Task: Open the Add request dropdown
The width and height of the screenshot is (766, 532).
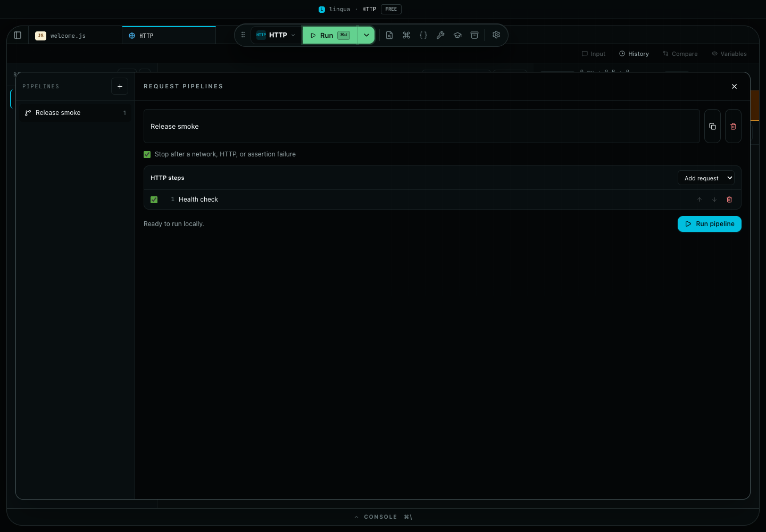Action: point(706,178)
